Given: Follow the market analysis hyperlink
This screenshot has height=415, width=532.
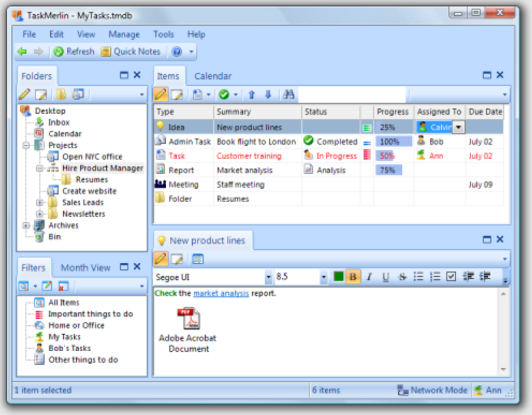Looking at the screenshot, I should pyautogui.click(x=221, y=293).
